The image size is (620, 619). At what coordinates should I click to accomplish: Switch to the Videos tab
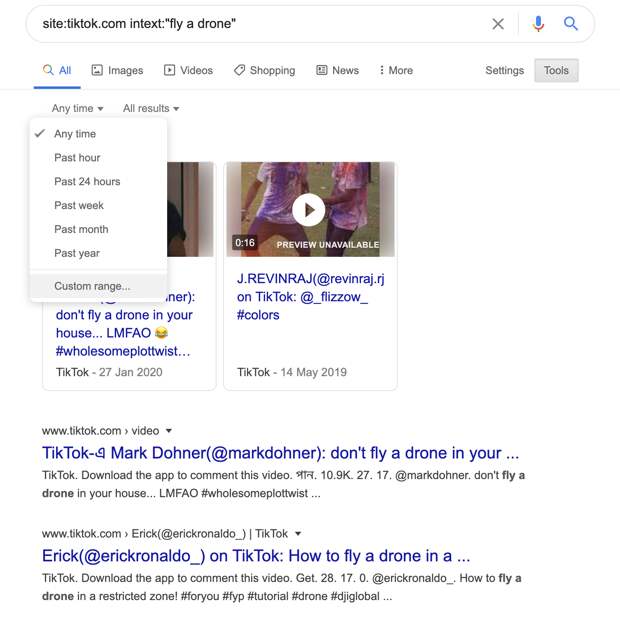point(189,70)
